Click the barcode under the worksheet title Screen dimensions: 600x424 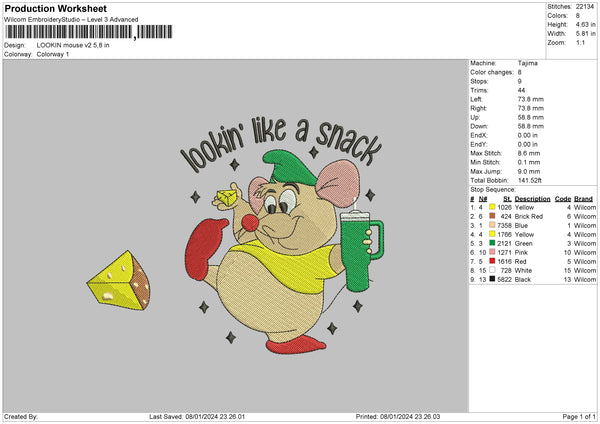(x=89, y=32)
